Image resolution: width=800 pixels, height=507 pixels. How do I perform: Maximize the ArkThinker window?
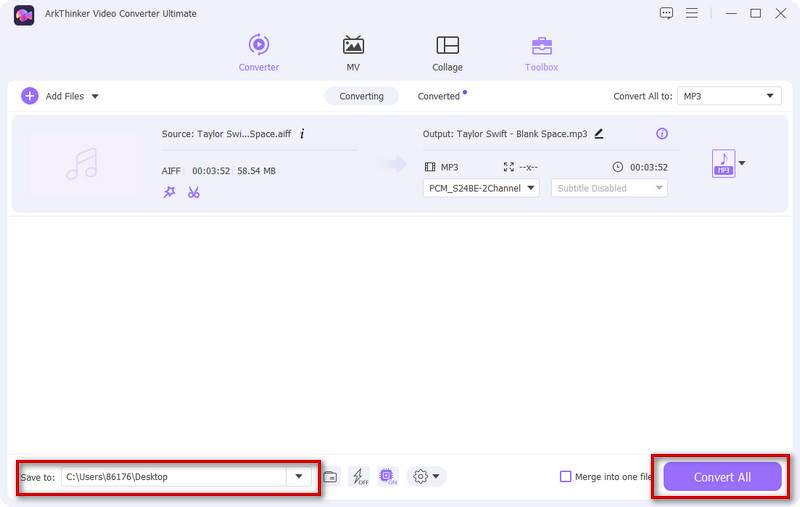tap(756, 13)
